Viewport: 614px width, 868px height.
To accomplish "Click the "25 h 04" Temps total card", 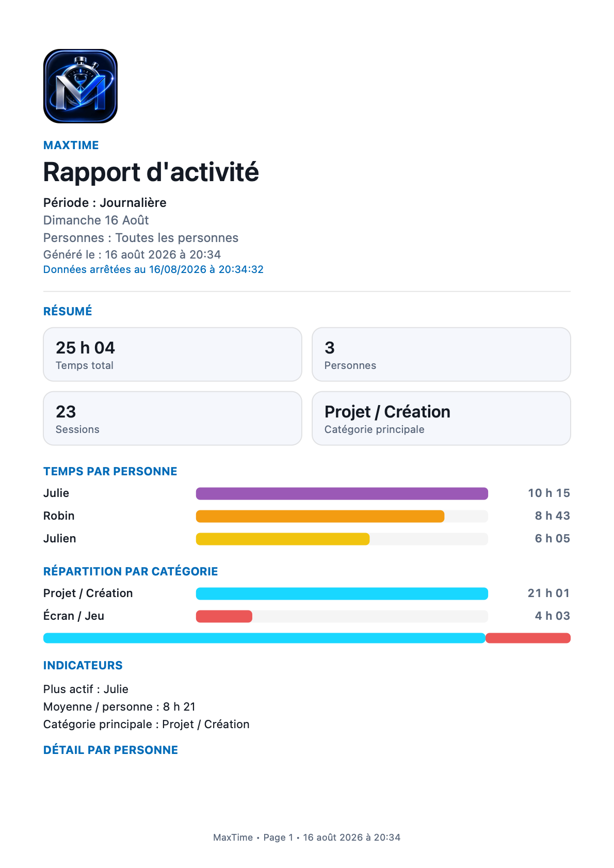I will [x=172, y=355].
